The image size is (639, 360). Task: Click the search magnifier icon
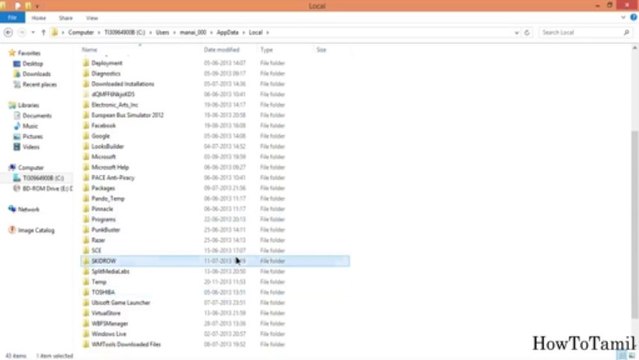coord(626,32)
